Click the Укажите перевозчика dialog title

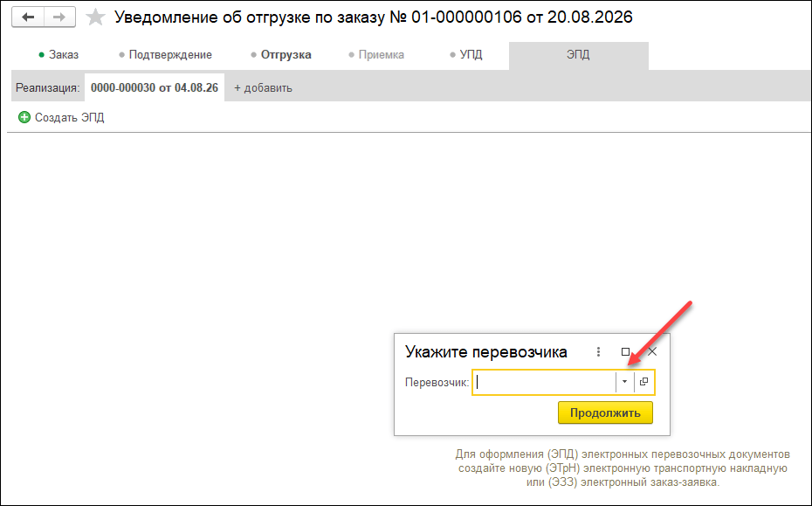[485, 352]
